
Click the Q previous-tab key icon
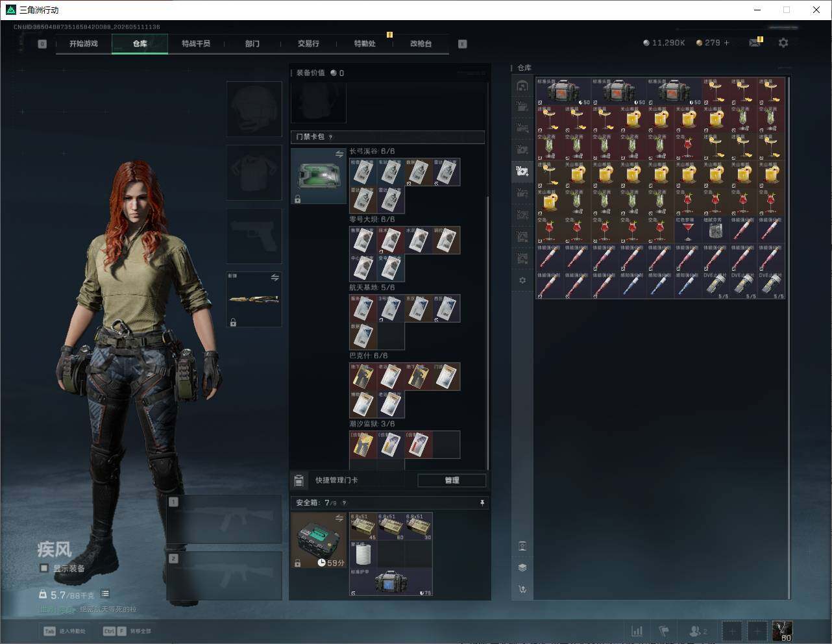coord(42,44)
